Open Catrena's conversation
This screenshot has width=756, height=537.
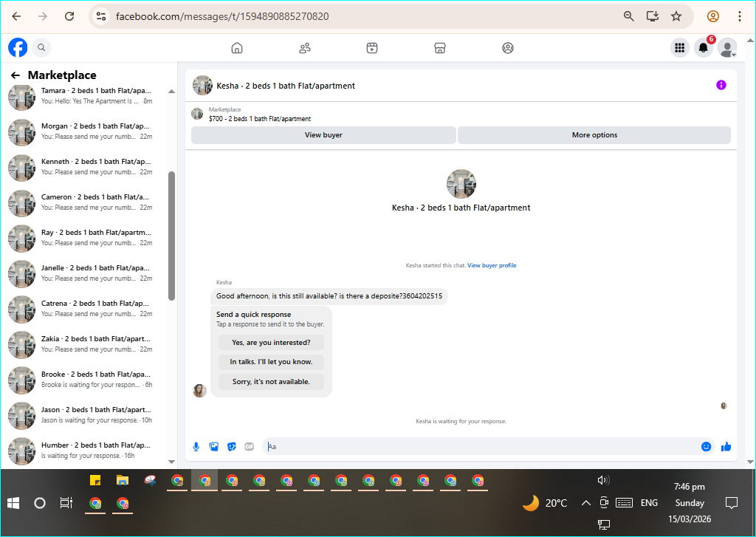[87, 309]
